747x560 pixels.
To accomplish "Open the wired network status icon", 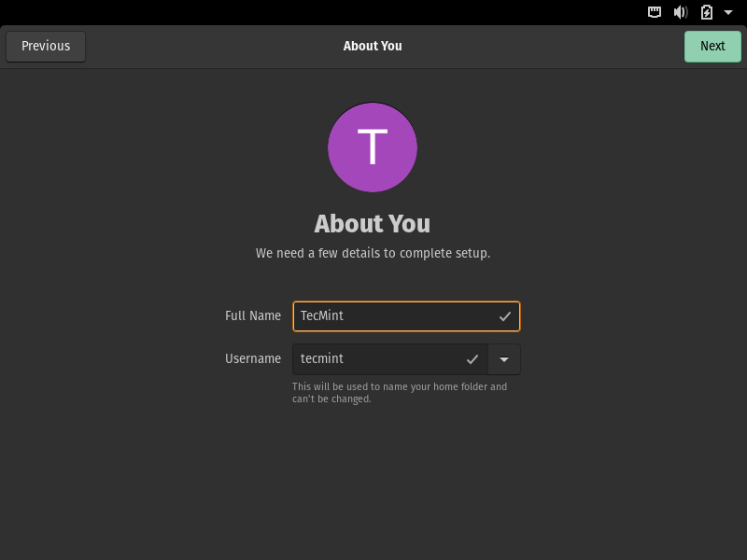I will coord(655,12).
